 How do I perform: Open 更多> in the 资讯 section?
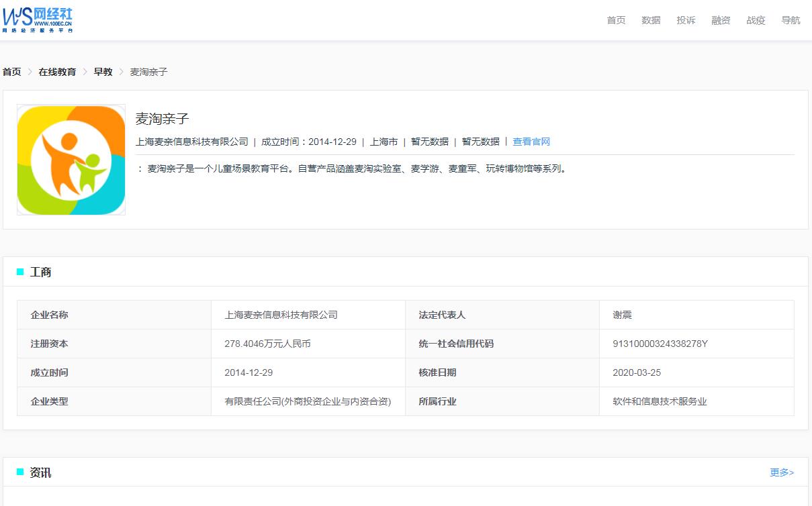click(x=782, y=472)
